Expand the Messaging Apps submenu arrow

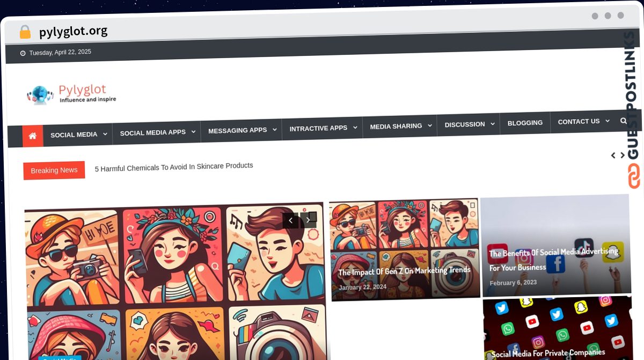click(274, 129)
